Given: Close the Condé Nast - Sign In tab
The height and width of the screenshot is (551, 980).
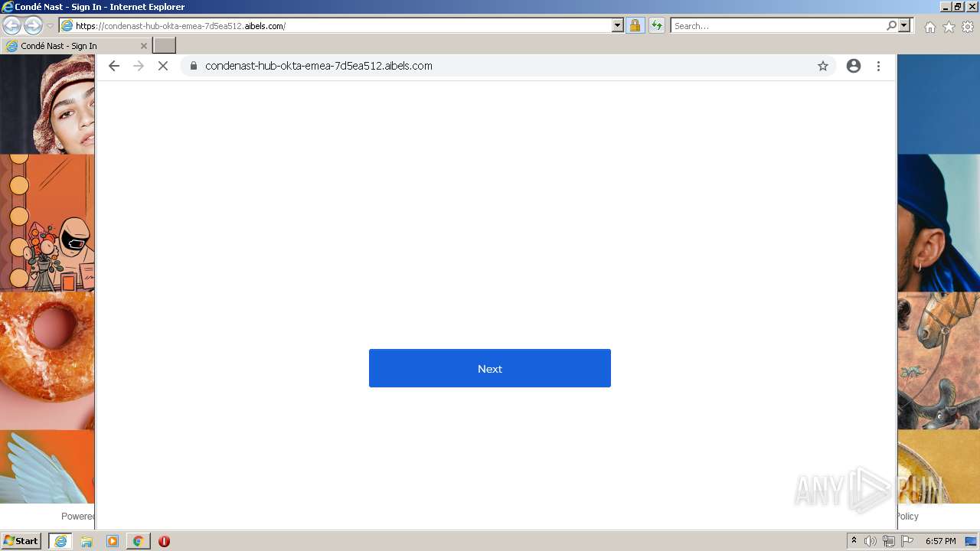Looking at the screenshot, I should tap(143, 46).
